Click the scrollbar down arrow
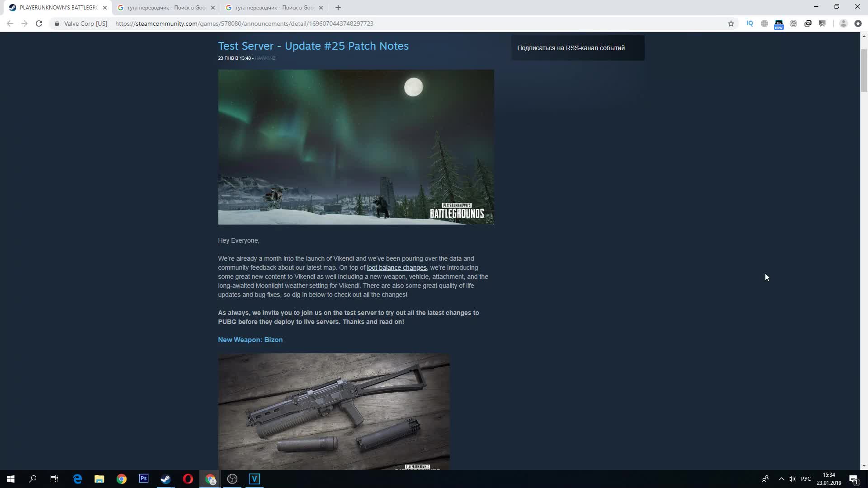868x488 pixels. pyautogui.click(x=864, y=466)
